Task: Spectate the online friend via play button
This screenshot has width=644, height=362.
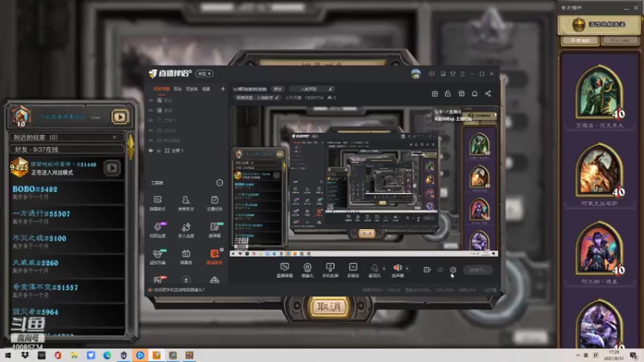Action: [112, 168]
